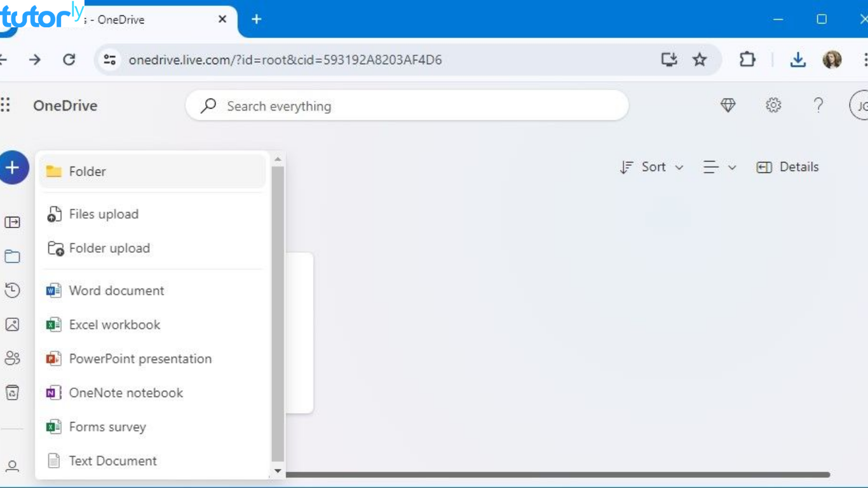Screen dimensions: 868x488
Task: Open the Chrome profile picture
Action: coord(832,60)
